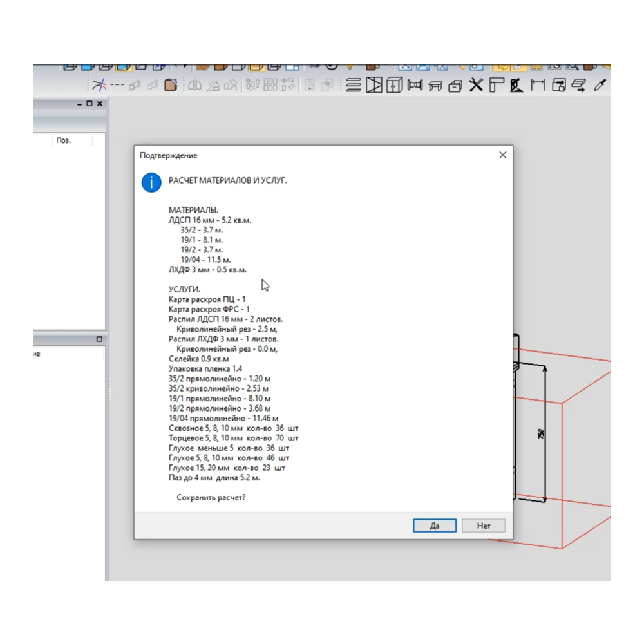Open the drawer box tool icon
Viewport: 644px width, 644px height.
click(x=455, y=85)
